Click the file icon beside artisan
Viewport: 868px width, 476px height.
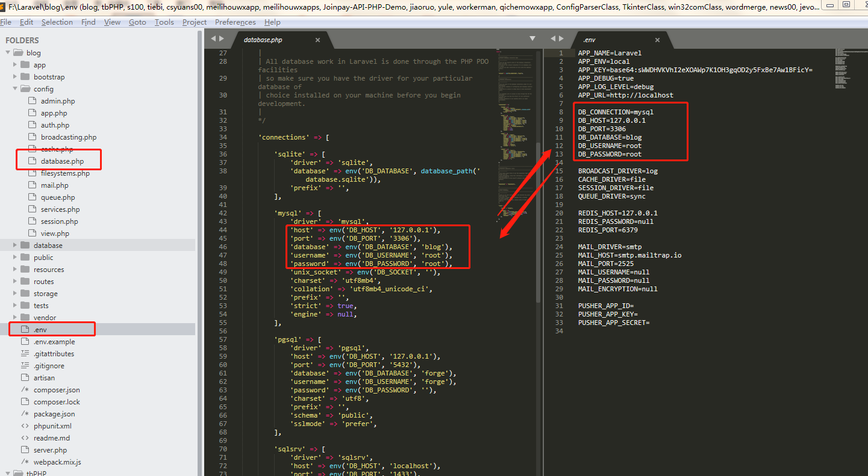click(25, 378)
